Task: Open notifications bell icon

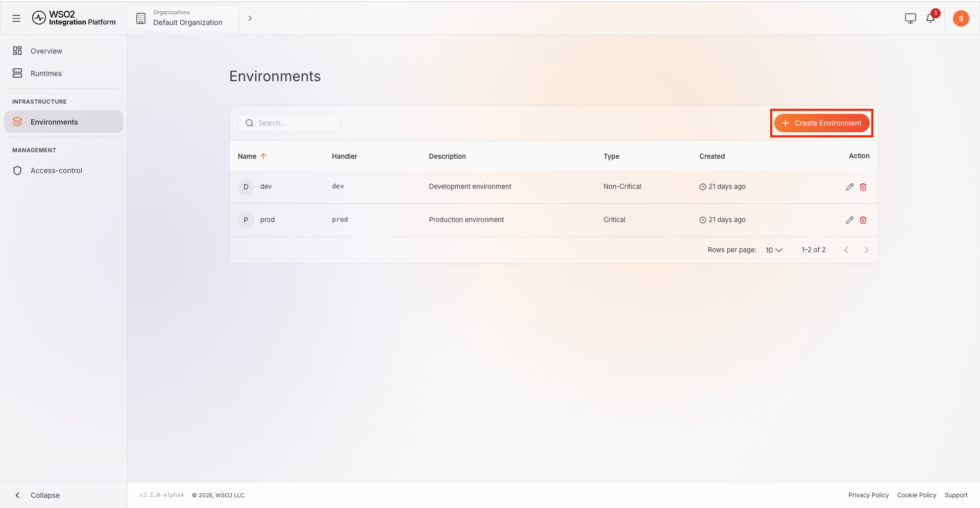Action: pyautogui.click(x=930, y=18)
